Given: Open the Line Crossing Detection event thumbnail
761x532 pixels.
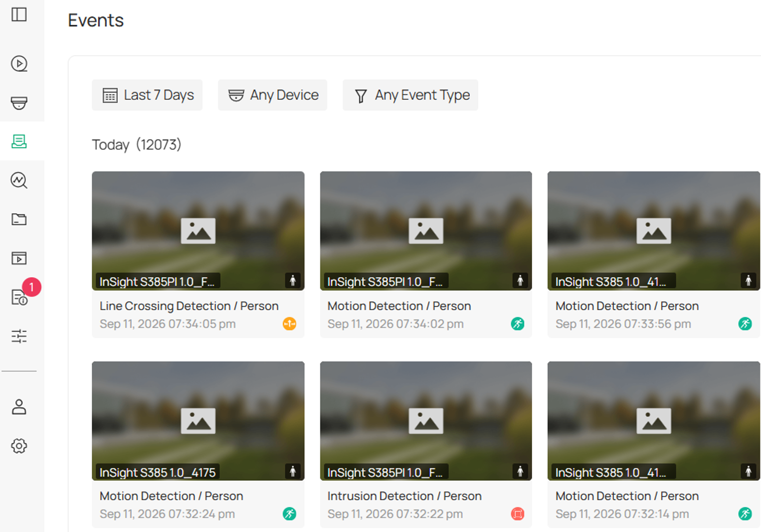Looking at the screenshot, I should 198,231.
